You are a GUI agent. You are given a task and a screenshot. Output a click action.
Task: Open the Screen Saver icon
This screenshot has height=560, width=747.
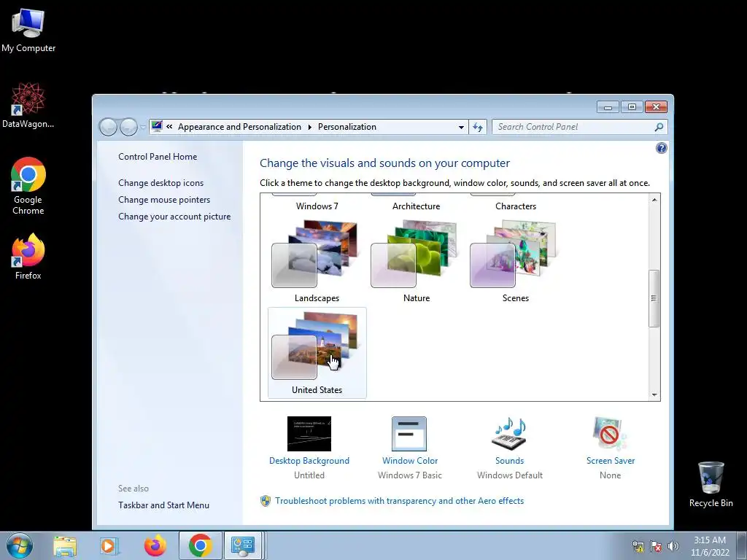click(610, 434)
